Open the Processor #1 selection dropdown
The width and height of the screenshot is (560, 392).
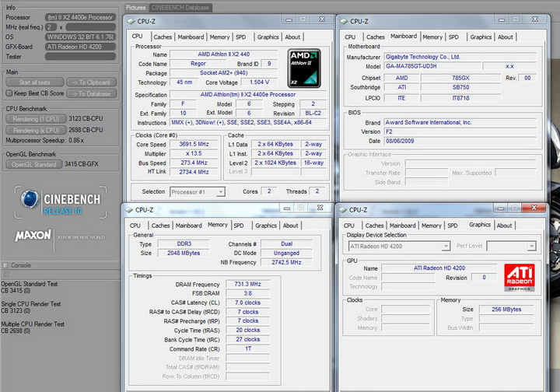[198, 191]
